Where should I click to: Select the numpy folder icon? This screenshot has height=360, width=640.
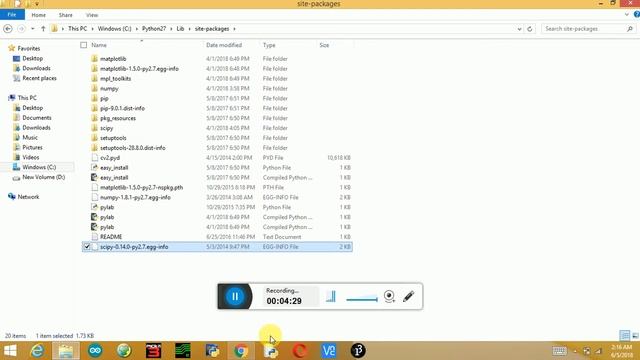[95, 88]
